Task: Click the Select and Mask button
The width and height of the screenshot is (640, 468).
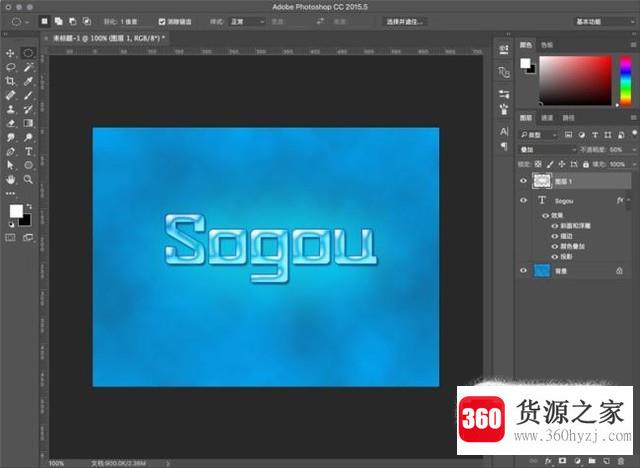Action: click(x=404, y=22)
